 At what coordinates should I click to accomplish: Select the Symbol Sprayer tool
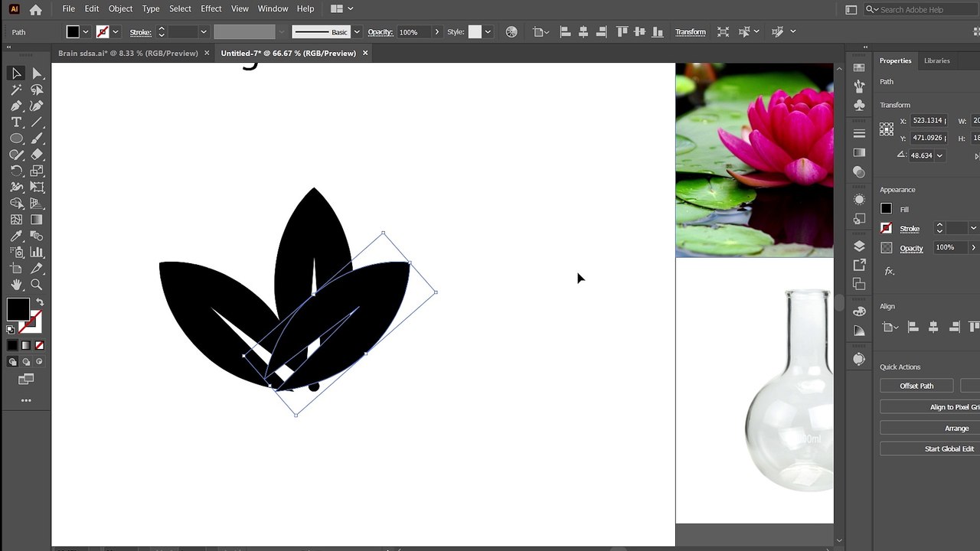pyautogui.click(x=16, y=252)
